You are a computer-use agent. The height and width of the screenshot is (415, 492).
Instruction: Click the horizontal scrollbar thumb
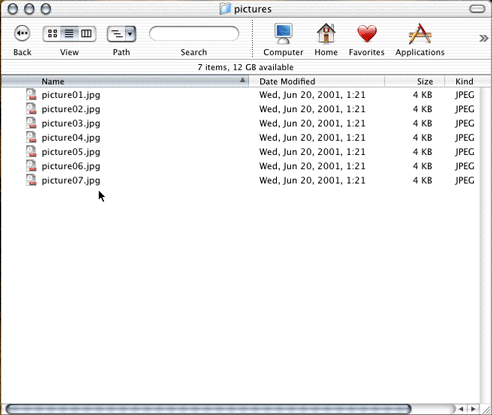[209, 409]
